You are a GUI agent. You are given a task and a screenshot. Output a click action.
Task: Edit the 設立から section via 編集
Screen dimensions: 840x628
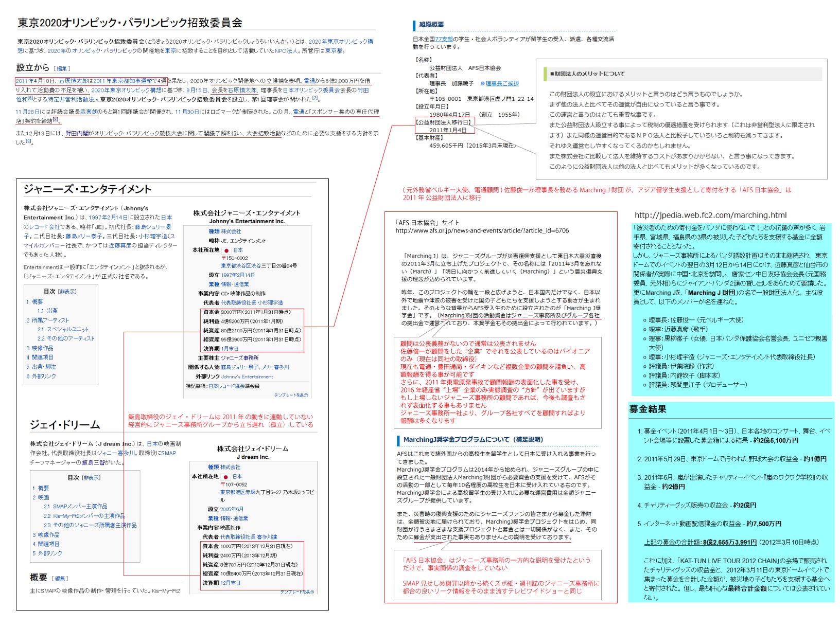coord(62,68)
